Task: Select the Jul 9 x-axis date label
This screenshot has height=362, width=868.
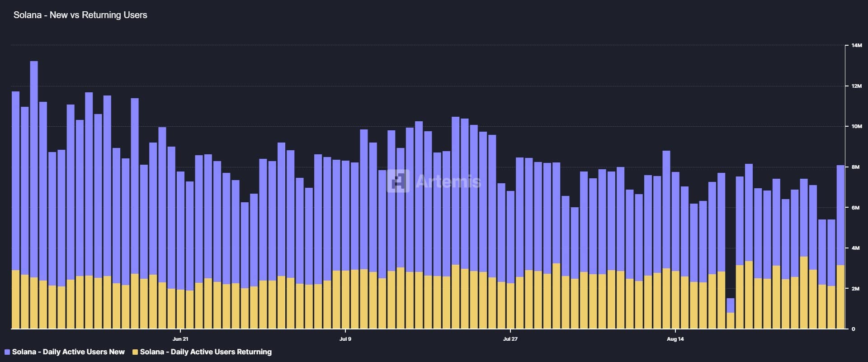Action: pyautogui.click(x=345, y=339)
